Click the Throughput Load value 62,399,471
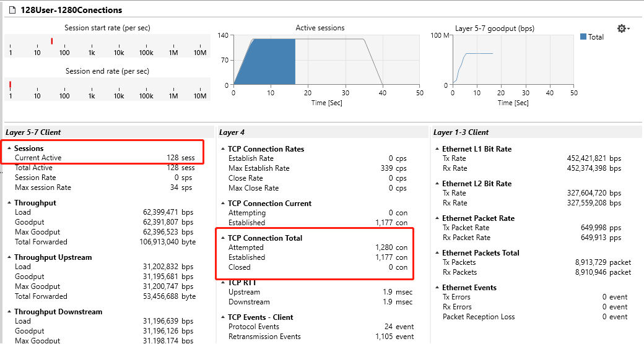Viewport: 644px width, 344px height. point(160,212)
